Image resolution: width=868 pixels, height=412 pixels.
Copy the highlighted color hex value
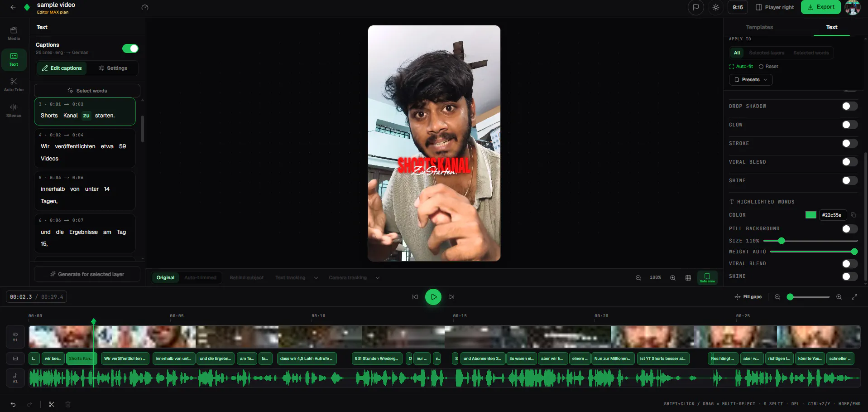tap(854, 215)
